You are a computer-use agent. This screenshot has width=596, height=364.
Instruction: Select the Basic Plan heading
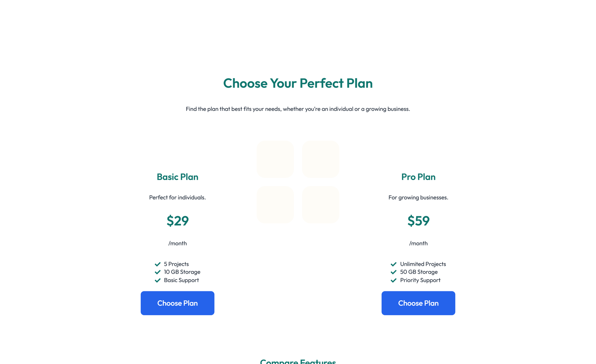[x=177, y=177]
